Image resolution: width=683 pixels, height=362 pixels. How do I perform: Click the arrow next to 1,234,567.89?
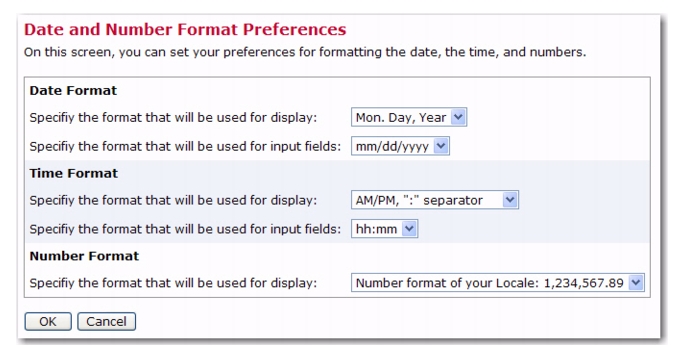(x=636, y=283)
